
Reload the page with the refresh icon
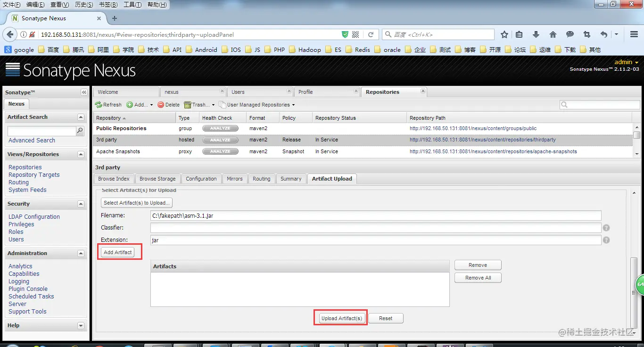[371, 34]
